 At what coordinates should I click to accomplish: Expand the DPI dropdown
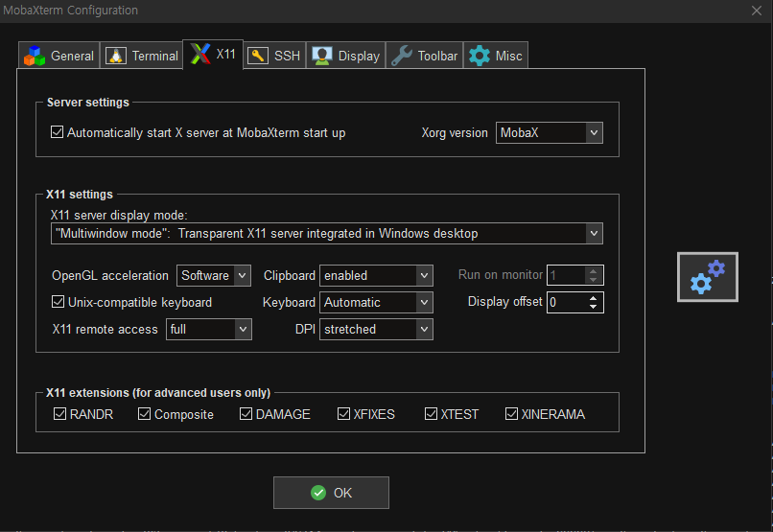(376, 329)
